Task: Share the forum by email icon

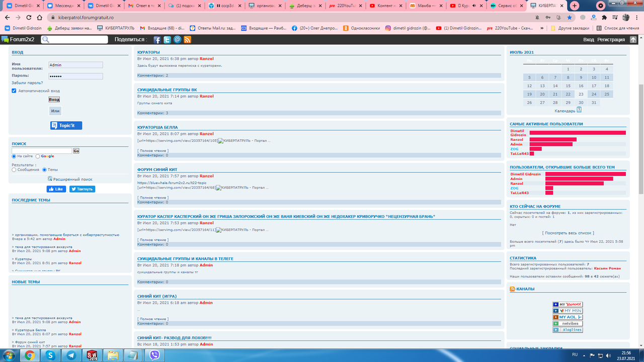Action: (177, 40)
